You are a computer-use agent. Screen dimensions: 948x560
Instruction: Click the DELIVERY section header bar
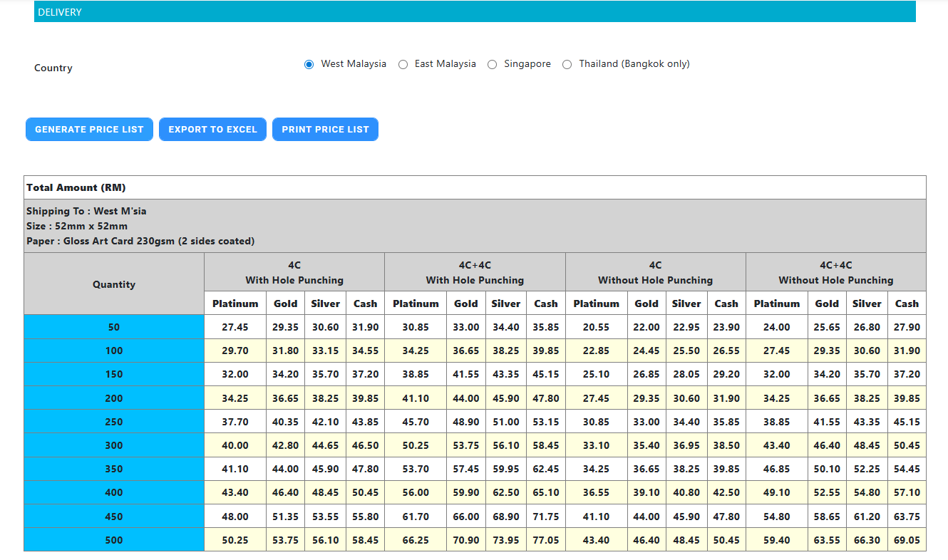pyautogui.click(x=475, y=12)
